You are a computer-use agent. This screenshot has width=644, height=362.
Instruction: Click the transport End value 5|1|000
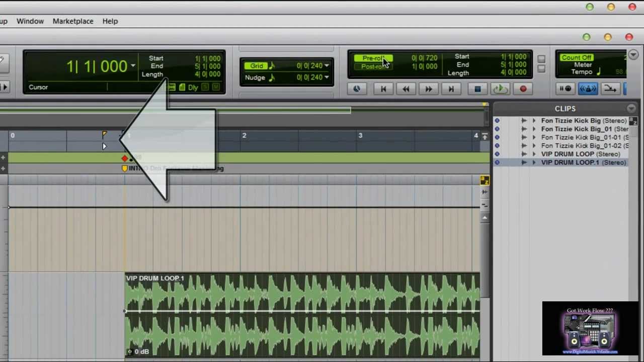pyautogui.click(x=513, y=65)
